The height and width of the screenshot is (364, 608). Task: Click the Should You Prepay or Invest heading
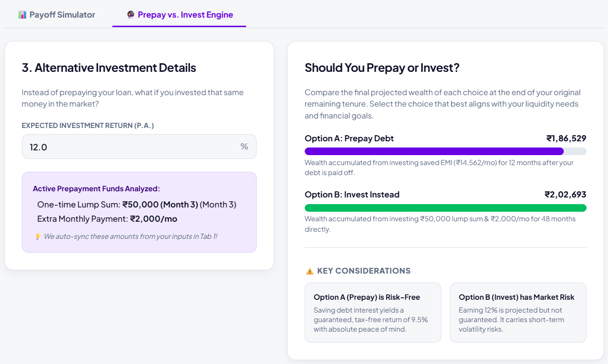382,68
